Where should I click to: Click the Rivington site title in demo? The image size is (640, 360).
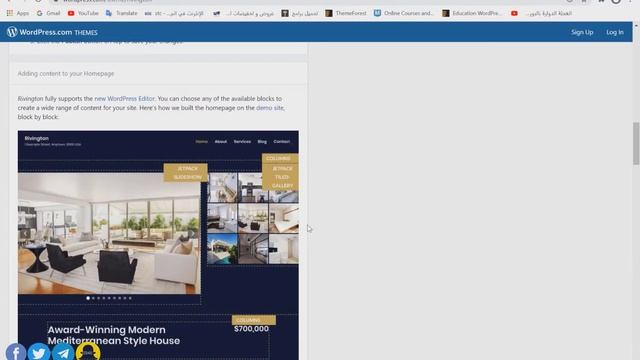pos(37,138)
